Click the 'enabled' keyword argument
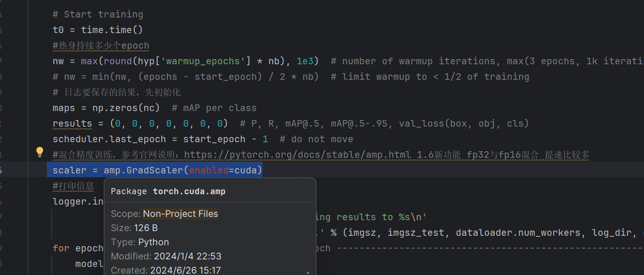The height and width of the screenshot is (275, 644). 209,170
